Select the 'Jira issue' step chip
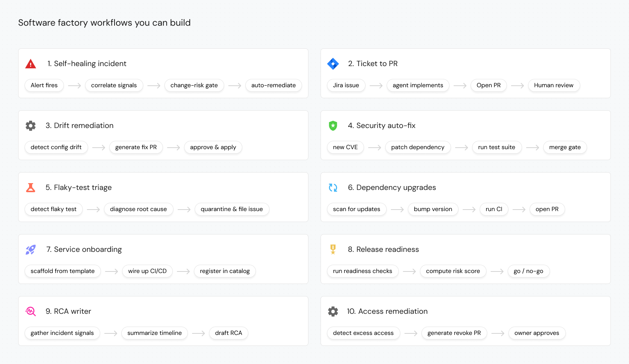The width and height of the screenshot is (629, 364). pos(346,85)
